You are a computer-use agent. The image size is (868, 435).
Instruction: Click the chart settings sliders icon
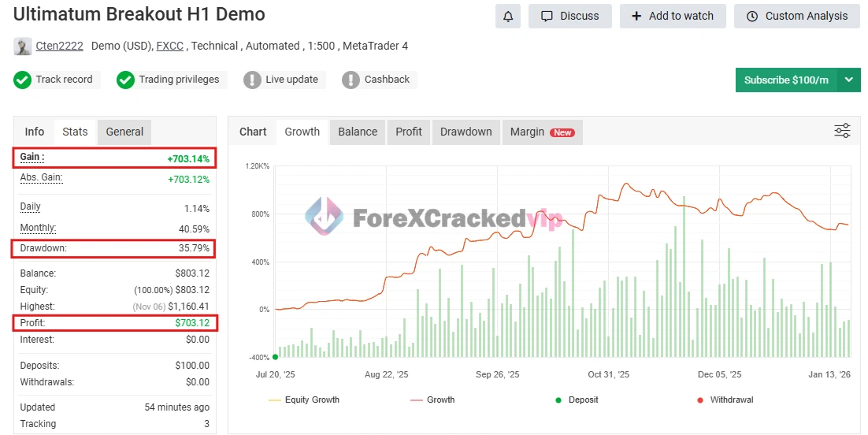click(x=842, y=131)
